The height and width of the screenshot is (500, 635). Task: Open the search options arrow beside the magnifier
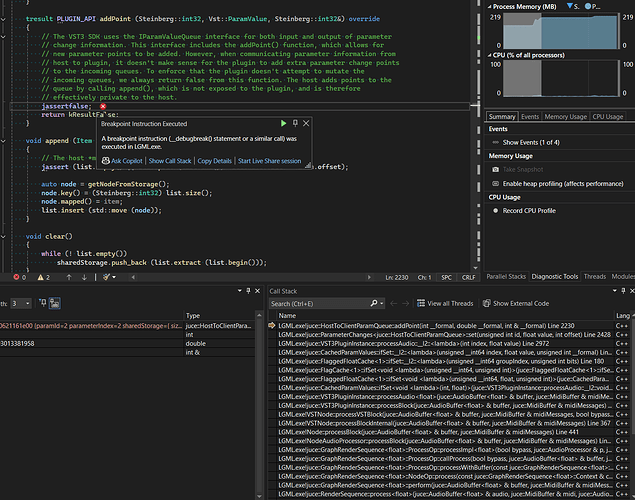click(x=381, y=303)
